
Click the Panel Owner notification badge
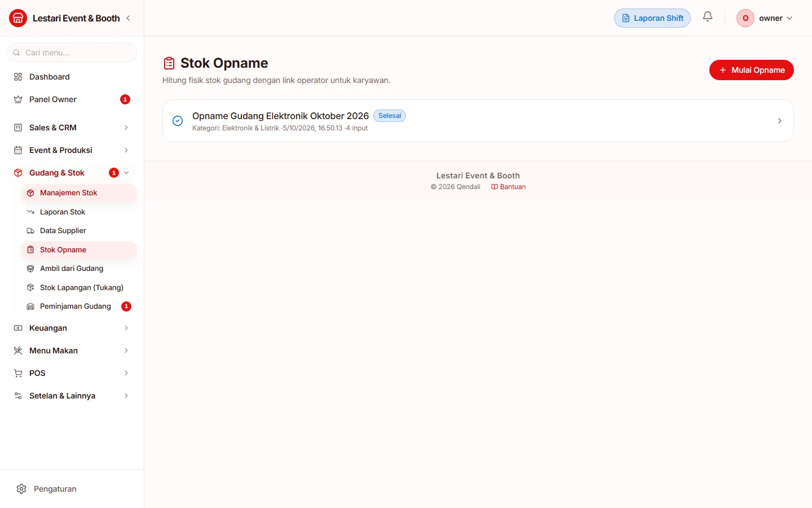pyautogui.click(x=125, y=99)
